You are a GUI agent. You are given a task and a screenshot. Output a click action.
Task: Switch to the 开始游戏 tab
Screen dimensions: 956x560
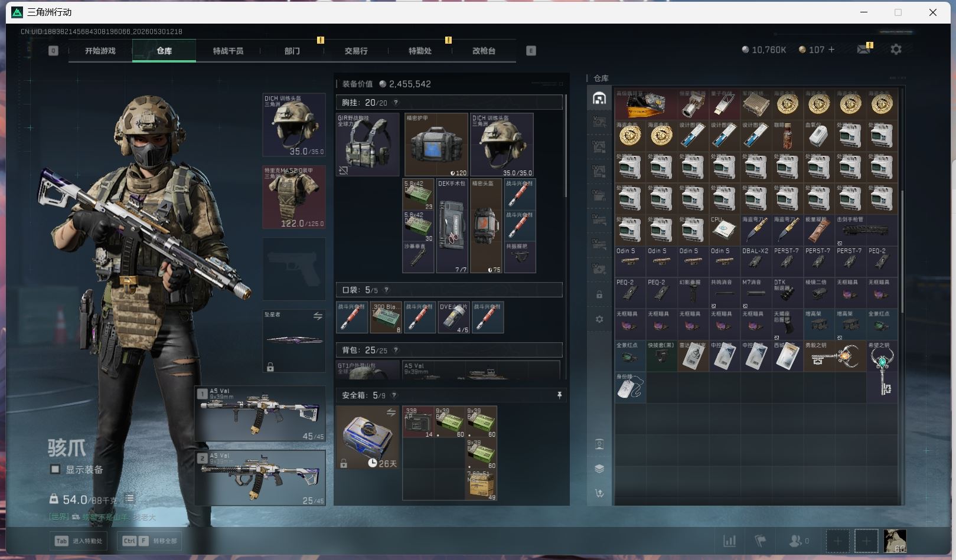(x=100, y=51)
